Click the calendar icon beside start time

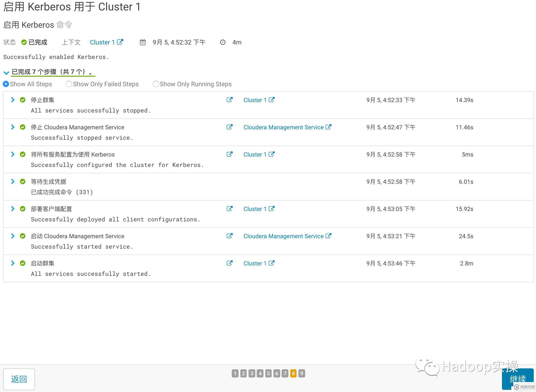[x=143, y=42]
